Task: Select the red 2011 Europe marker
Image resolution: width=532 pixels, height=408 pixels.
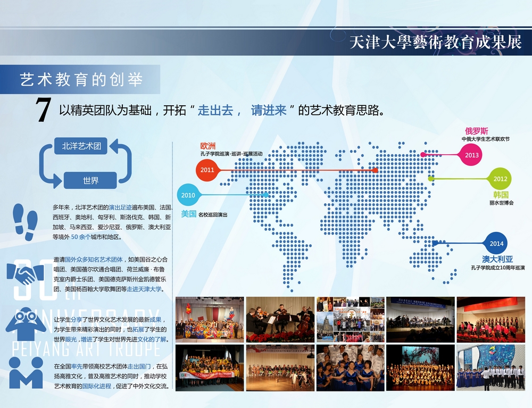Action: (207, 170)
